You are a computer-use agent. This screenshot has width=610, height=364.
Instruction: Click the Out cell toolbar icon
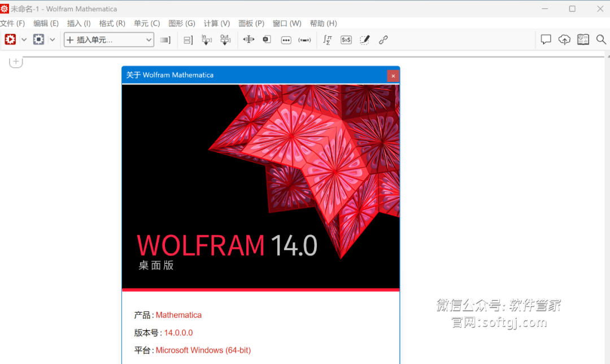(225, 40)
